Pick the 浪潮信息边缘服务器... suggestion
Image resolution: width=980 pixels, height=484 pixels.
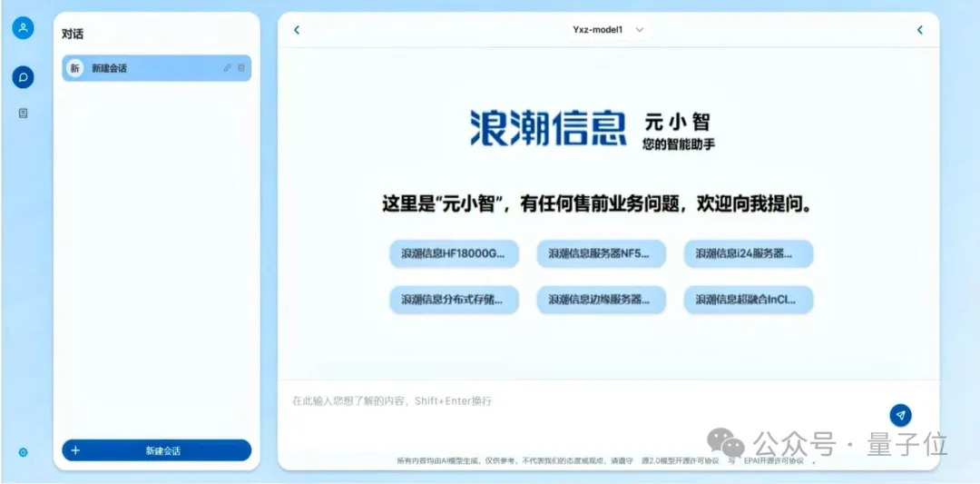tap(601, 299)
